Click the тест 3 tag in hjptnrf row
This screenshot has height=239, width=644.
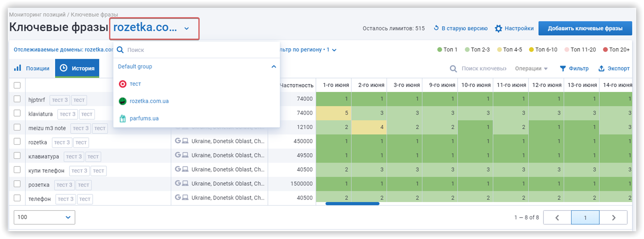[60, 100]
